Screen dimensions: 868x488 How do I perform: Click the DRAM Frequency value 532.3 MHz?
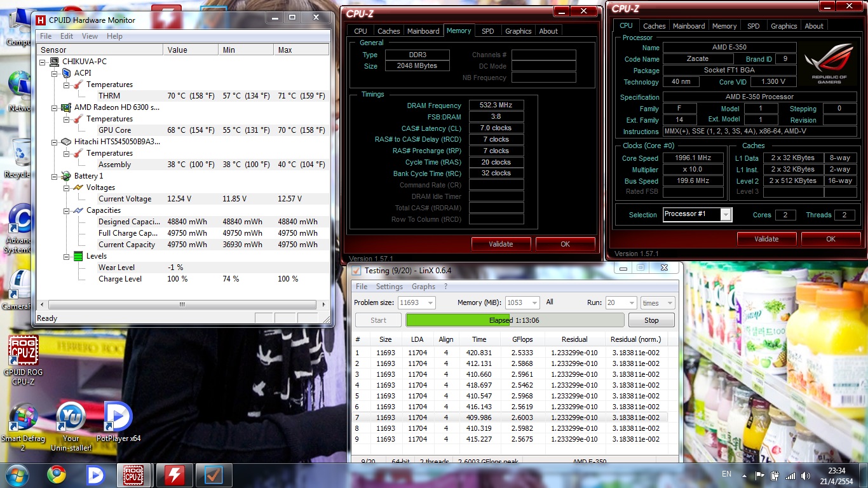coord(496,105)
